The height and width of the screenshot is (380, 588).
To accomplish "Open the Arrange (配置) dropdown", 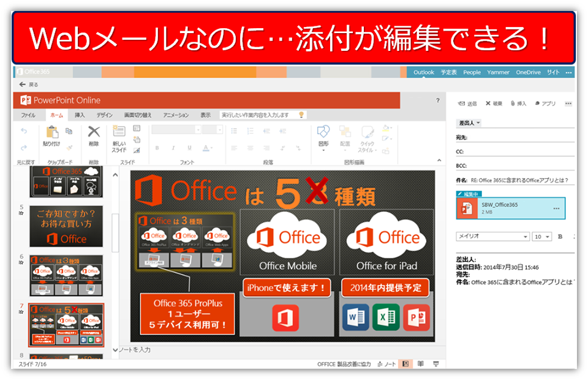I will tap(345, 138).
